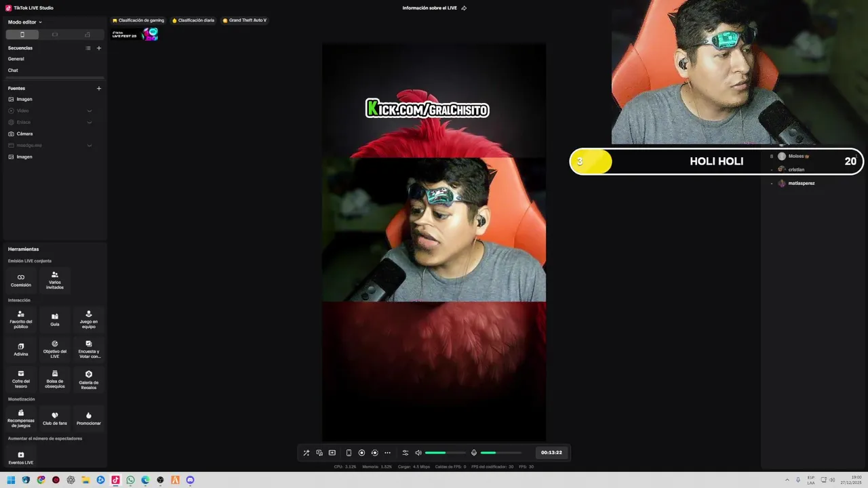Click the HOLI HOLI goal bar
868x488 pixels.
coord(717,161)
